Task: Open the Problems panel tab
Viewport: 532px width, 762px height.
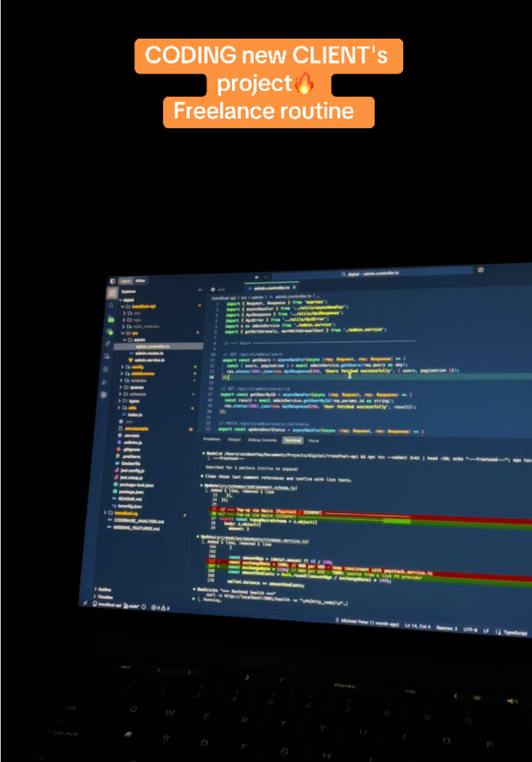Action: [212, 439]
